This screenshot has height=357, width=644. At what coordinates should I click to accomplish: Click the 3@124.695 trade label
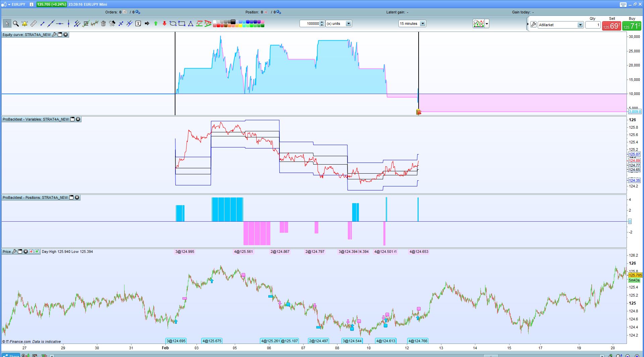176,341
